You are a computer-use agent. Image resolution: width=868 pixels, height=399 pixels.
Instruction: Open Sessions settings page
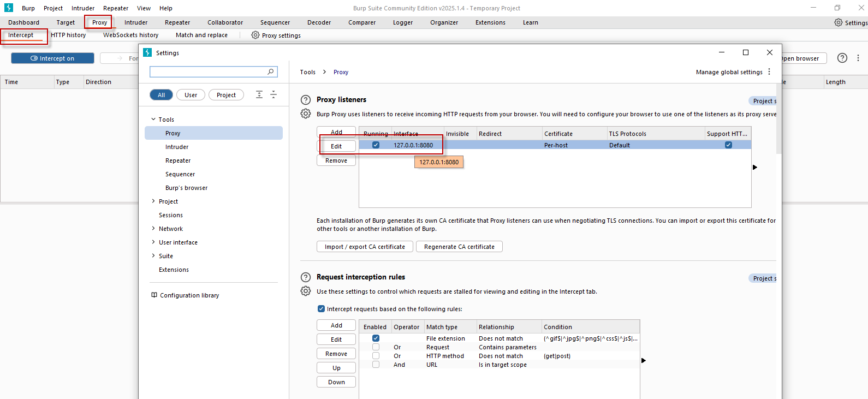pyautogui.click(x=171, y=215)
